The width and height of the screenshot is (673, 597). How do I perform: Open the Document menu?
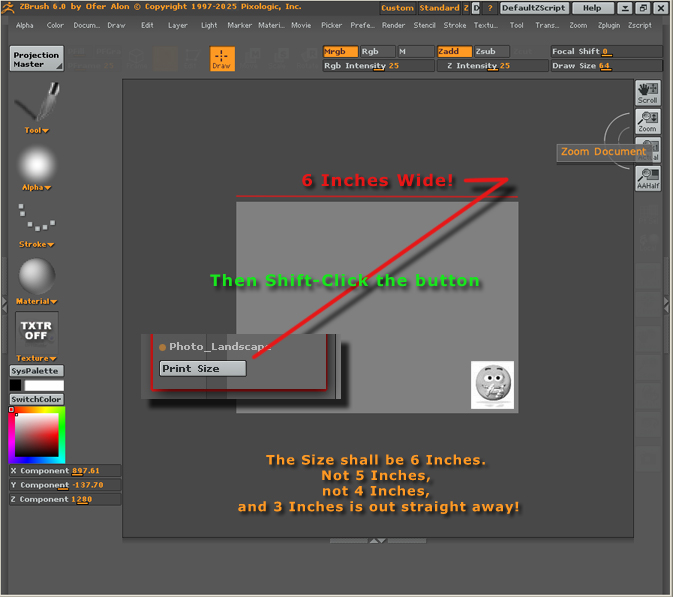click(87, 25)
